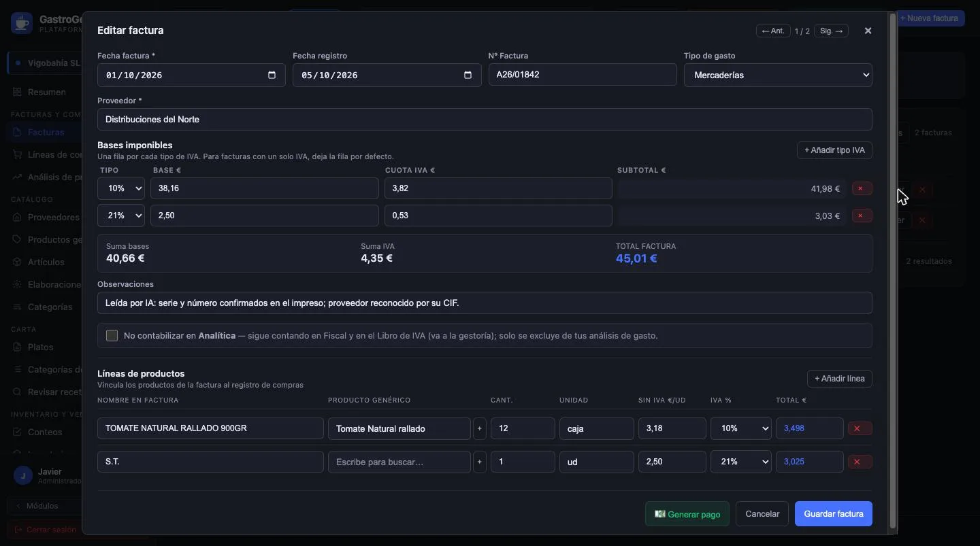Click the Observaciones text field
This screenshot has width=980, height=546.
pos(485,303)
